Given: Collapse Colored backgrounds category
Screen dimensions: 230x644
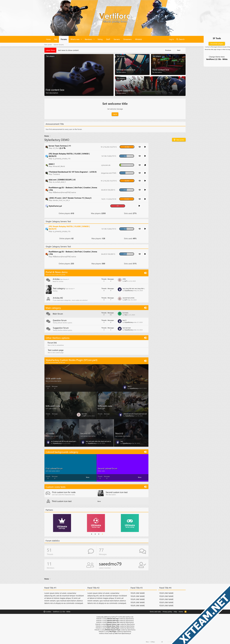Looking at the screenshot, I should tap(146, 452).
